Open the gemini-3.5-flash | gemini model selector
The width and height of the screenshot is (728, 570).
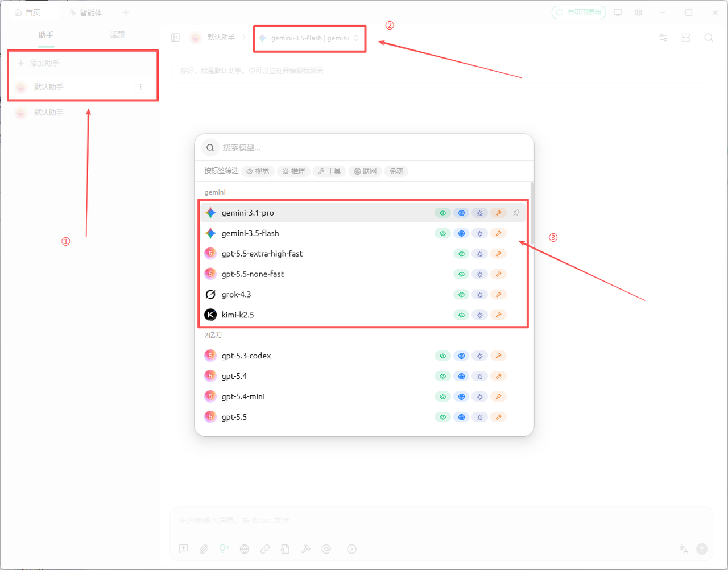tap(309, 38)
